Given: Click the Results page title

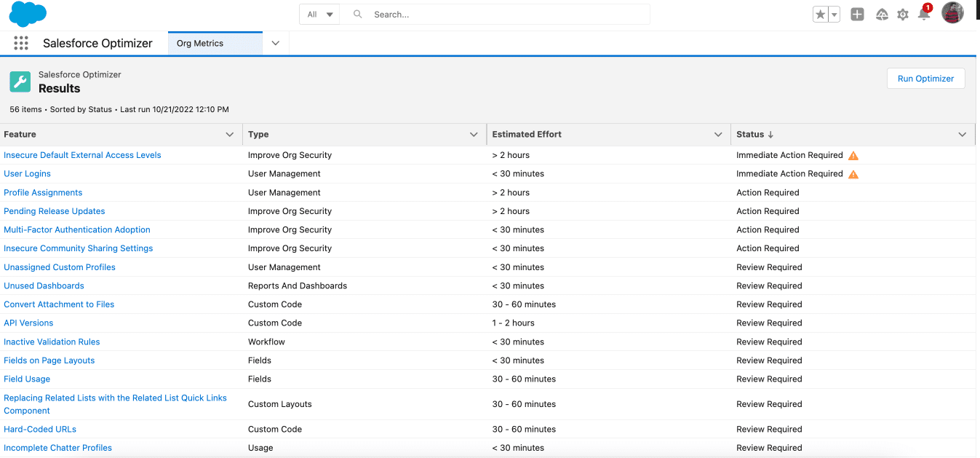Looking at the screenshot, I should [x=60, y=89].
